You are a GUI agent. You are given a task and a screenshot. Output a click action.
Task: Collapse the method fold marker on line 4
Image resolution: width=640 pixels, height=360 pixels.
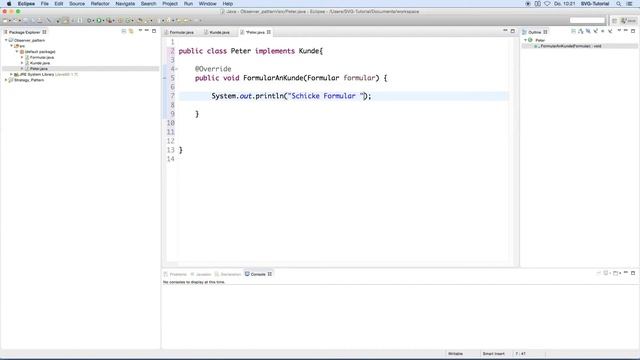176,69
